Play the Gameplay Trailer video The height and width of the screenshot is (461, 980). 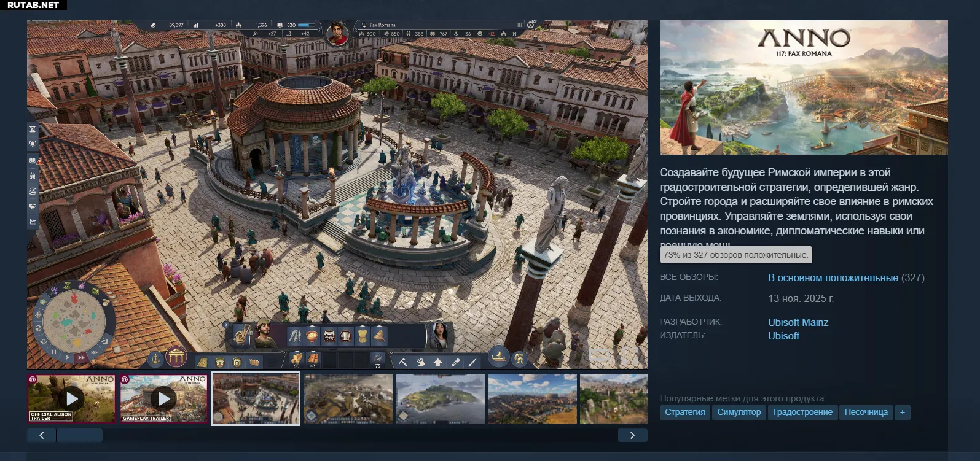pos(163,398)
